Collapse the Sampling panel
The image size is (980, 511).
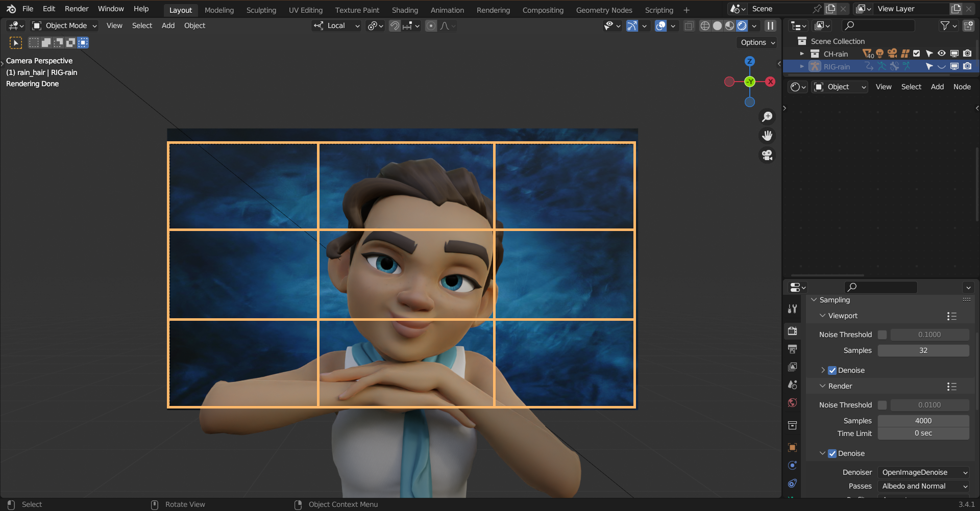pyautogui.click(x=814, y=300)
